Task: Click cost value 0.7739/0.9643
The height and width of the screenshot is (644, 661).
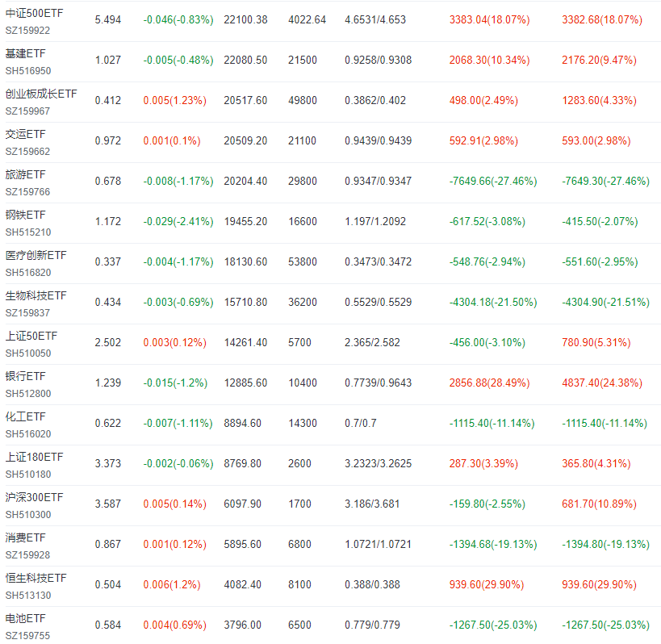Action: click(x=379, y=383)
